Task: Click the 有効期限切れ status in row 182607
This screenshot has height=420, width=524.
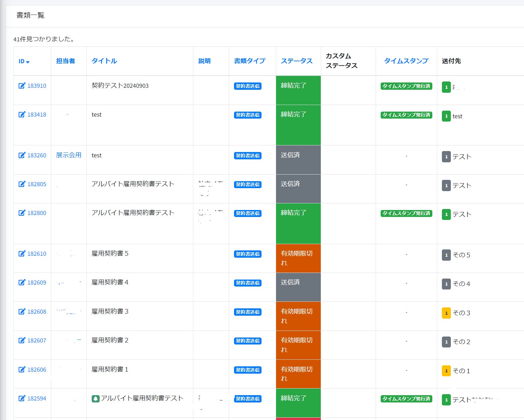Action: click(x=298, y=345)
